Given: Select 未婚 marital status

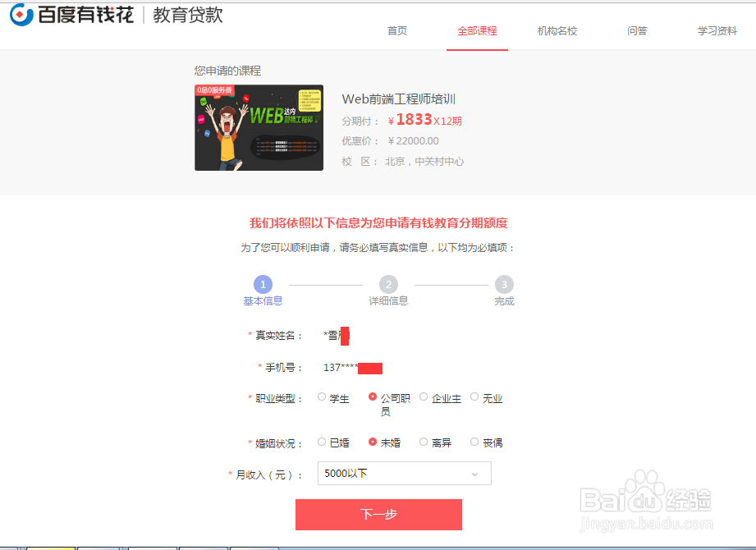Looking at the screenshot, I should [372, 442].
